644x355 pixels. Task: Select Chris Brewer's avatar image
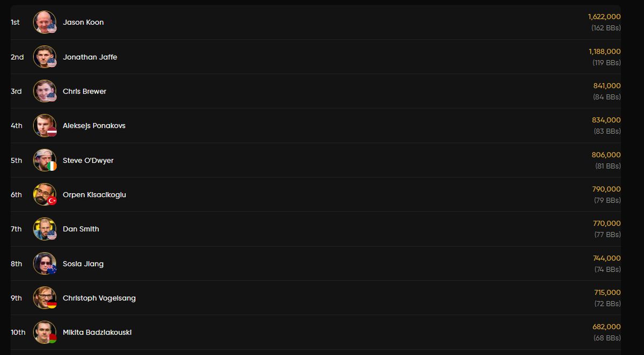(x=45, y=91)
